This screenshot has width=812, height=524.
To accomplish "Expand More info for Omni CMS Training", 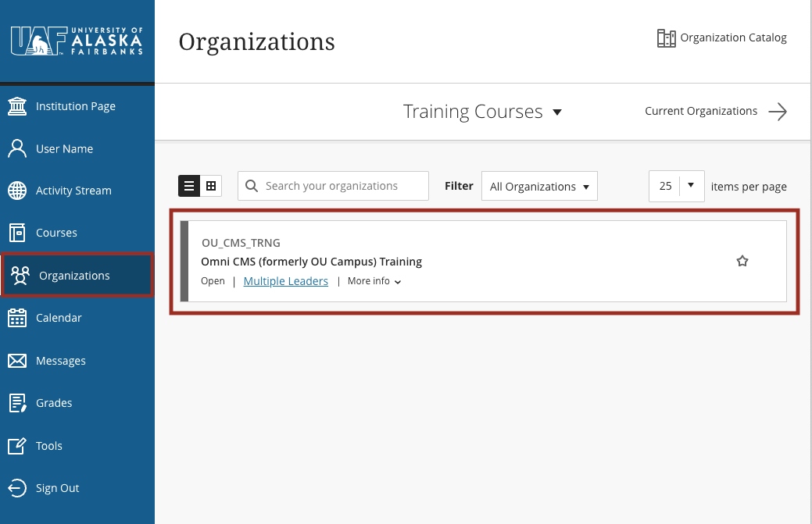I will pyautogui.click(x=374, y=281).
